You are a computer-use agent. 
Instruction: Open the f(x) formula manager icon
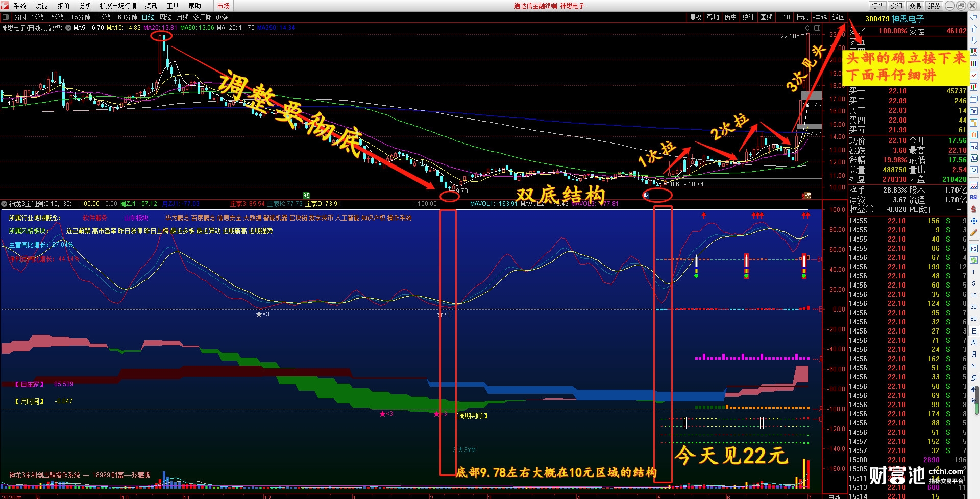coord(974,158)
